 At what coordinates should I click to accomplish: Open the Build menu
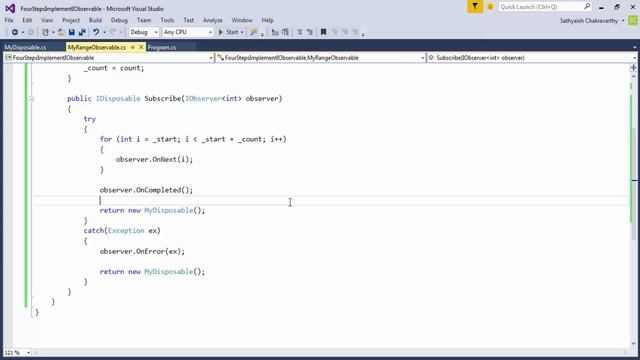[96, 20]
